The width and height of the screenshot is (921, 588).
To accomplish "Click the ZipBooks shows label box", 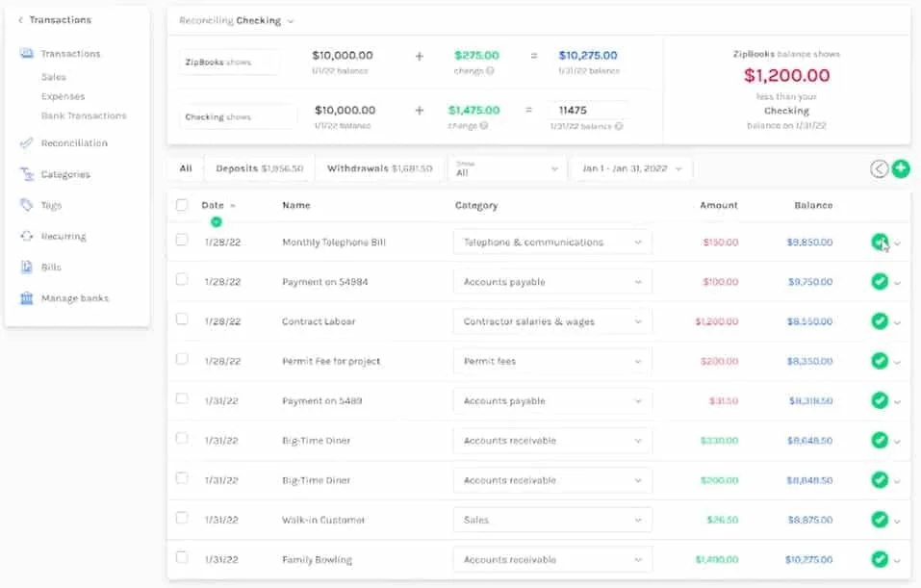I will 229,63.
